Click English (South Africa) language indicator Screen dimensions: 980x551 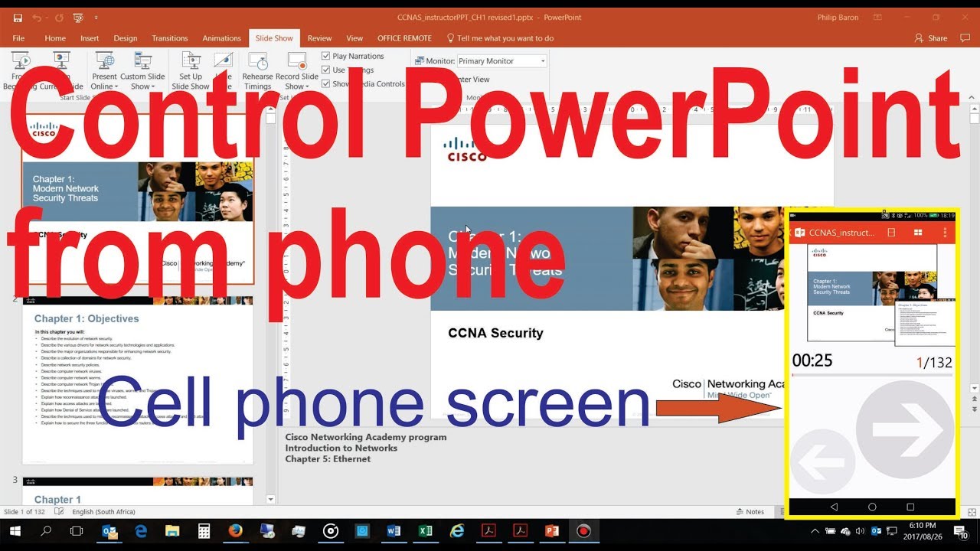click(x=103, y=512)
